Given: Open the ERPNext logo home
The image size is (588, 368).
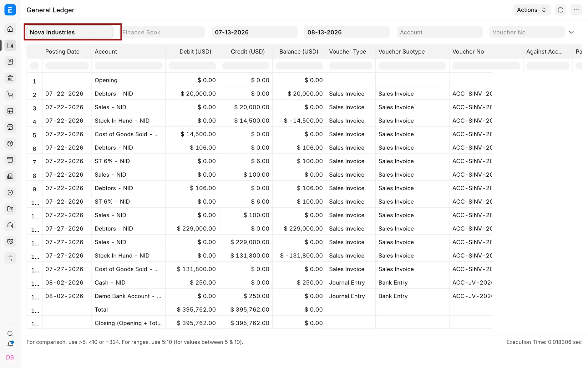Looking at the screenshot, I should pyautogui.click(x=10, y=10).
